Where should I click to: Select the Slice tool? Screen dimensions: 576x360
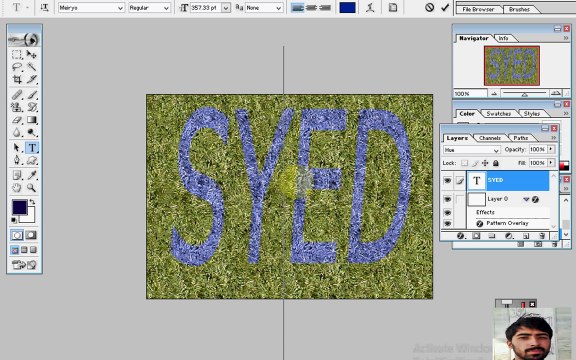click(x=32, y=79)
